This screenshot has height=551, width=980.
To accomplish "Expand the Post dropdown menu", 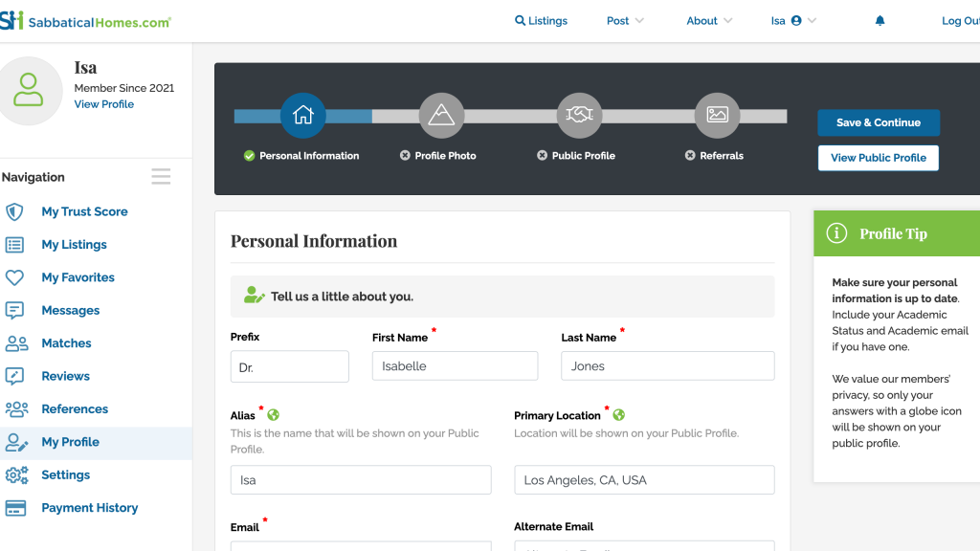I will [x=625, y=21].
